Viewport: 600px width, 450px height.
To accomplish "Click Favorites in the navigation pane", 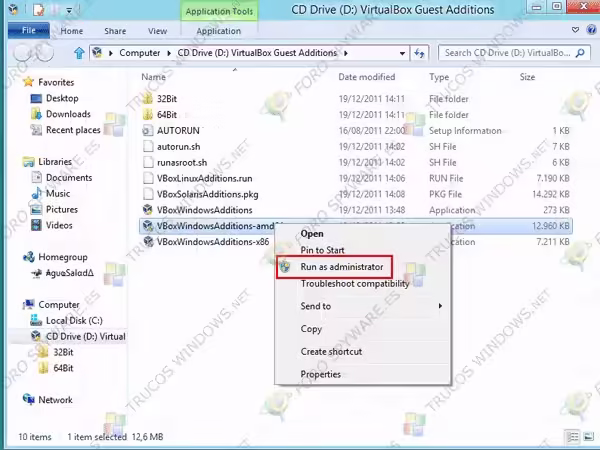I will tap(56, 82).
